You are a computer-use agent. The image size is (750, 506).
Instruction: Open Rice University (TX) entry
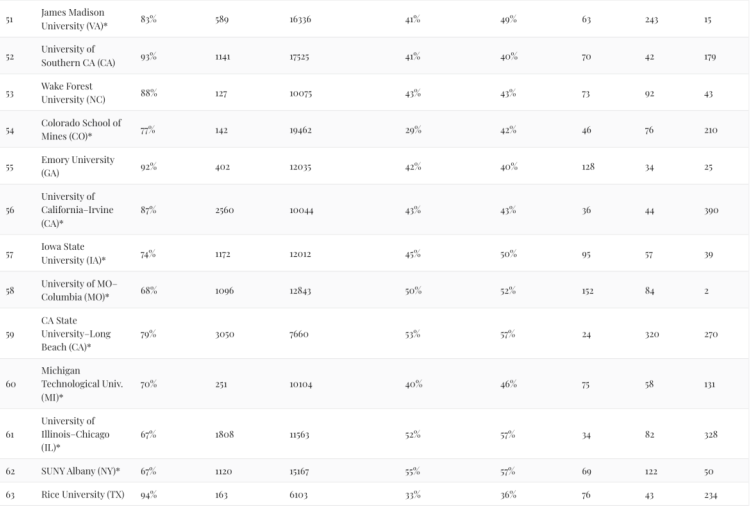point(83,495)
